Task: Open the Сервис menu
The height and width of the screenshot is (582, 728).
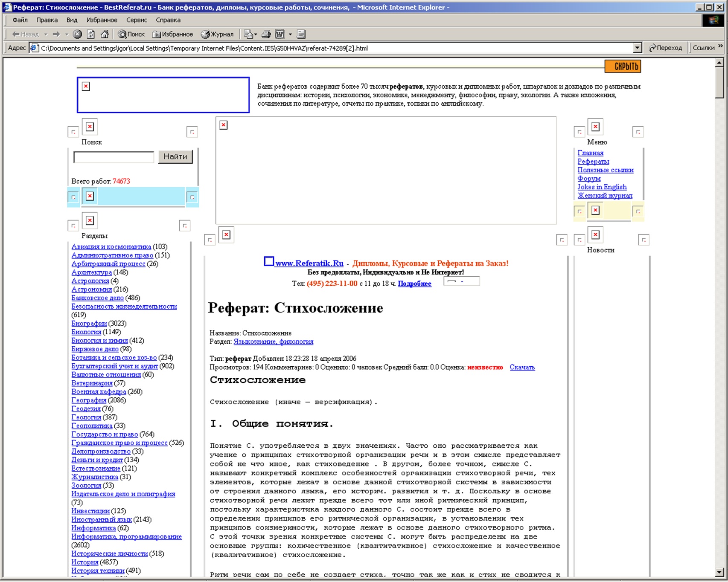Action: pyautogui.click(x=137, y=20)
